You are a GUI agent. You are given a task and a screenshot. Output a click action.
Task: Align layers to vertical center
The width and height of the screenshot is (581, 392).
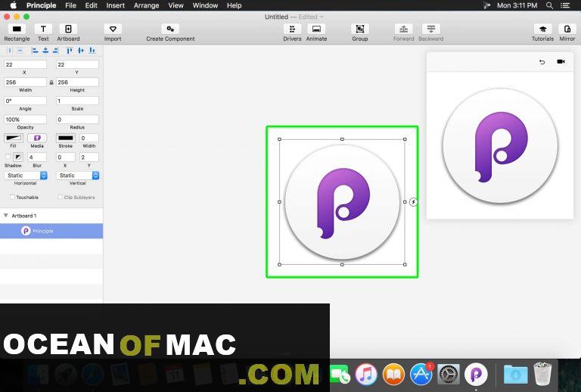(81, 51)
